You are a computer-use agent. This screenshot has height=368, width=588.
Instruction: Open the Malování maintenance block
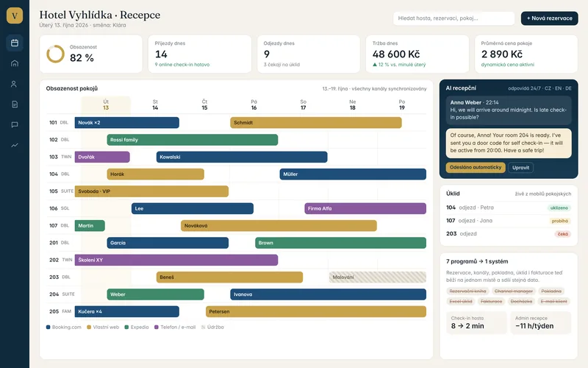[378, 277]
